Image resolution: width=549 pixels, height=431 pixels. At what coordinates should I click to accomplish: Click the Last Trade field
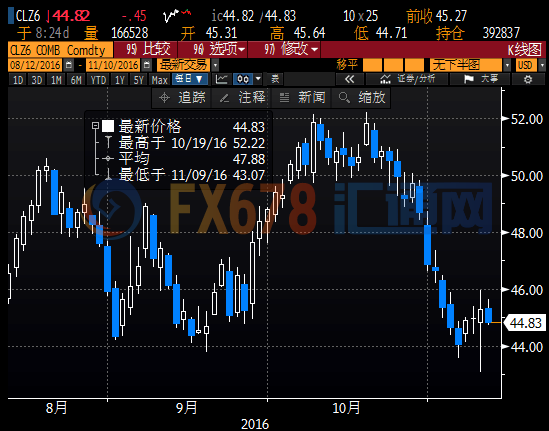(x=184, y=65)
